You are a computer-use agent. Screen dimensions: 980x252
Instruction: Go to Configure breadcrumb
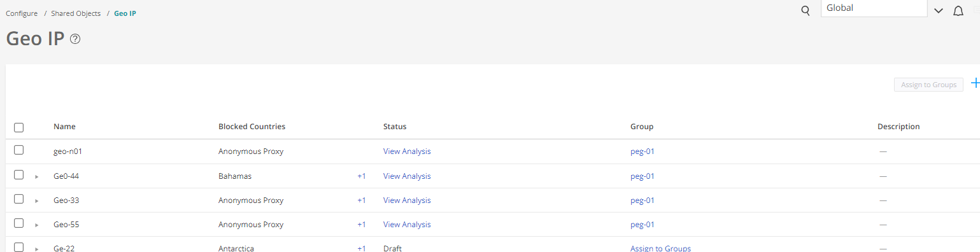point(22,13)
